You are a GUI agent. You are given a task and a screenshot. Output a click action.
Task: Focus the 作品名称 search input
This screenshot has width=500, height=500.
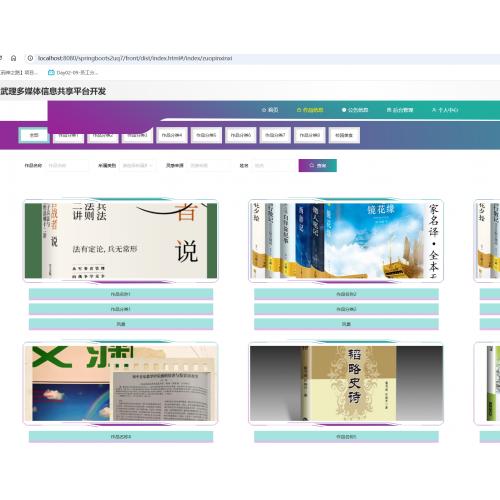coord(67,165)
